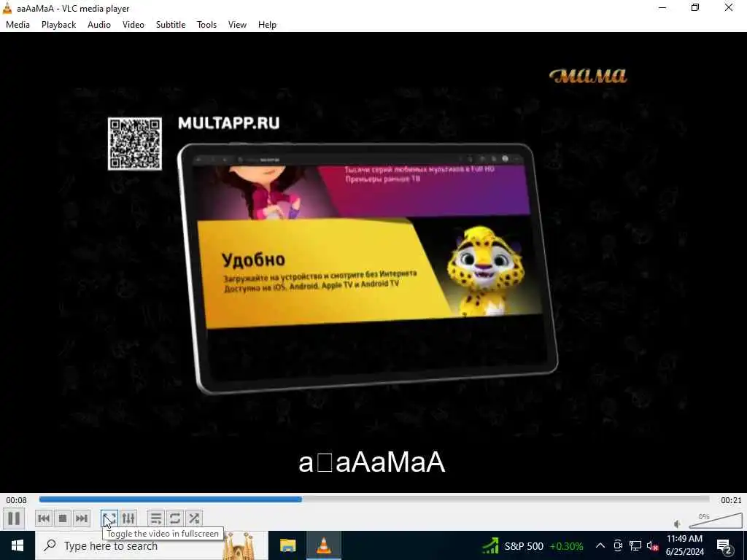Open the Subtitle menu

[171, 25]
